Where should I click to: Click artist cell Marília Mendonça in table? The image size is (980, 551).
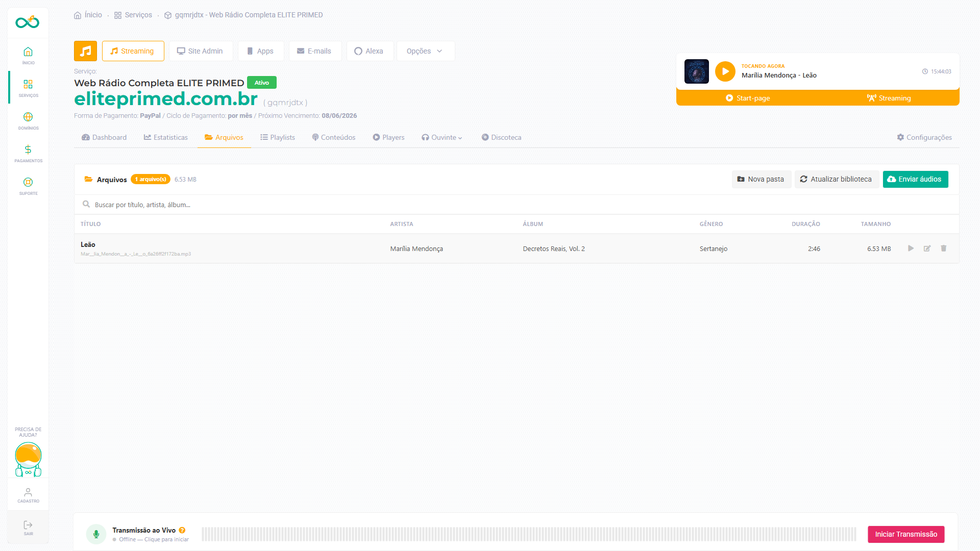(x=416, y=248)
